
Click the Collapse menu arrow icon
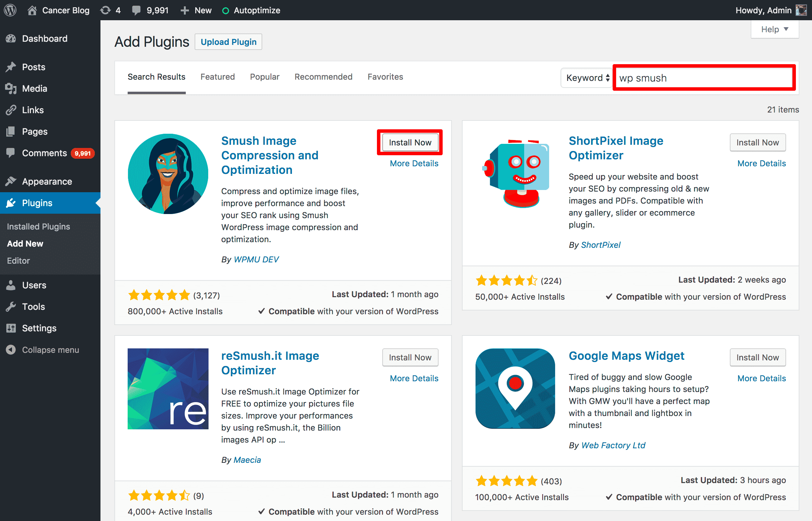[11, 350]
